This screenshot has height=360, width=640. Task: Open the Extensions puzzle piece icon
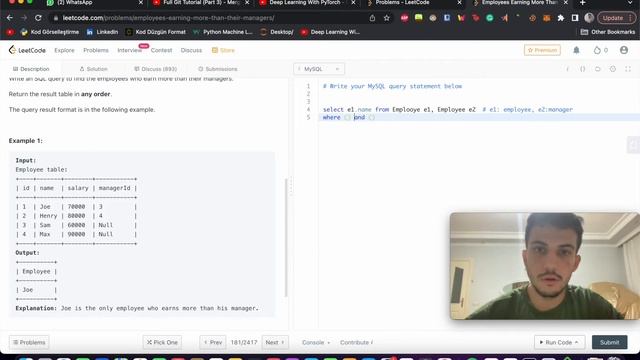pos(561,18)
